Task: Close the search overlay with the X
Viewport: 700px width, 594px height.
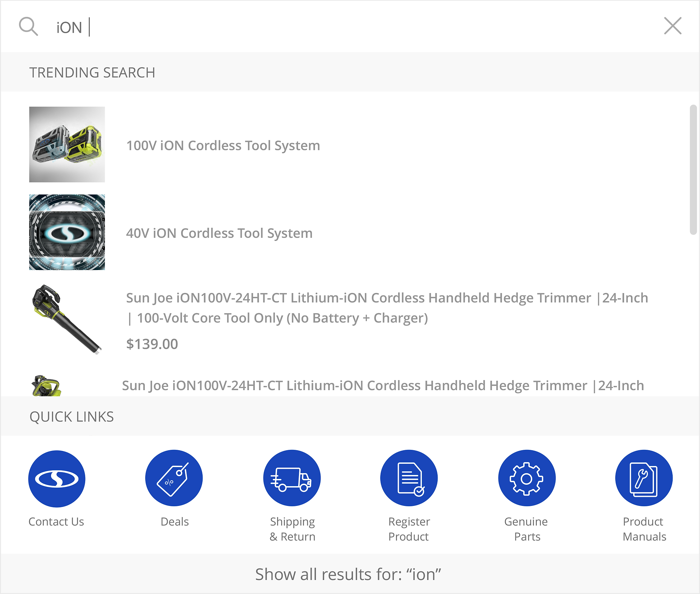Action: [673, 26]
